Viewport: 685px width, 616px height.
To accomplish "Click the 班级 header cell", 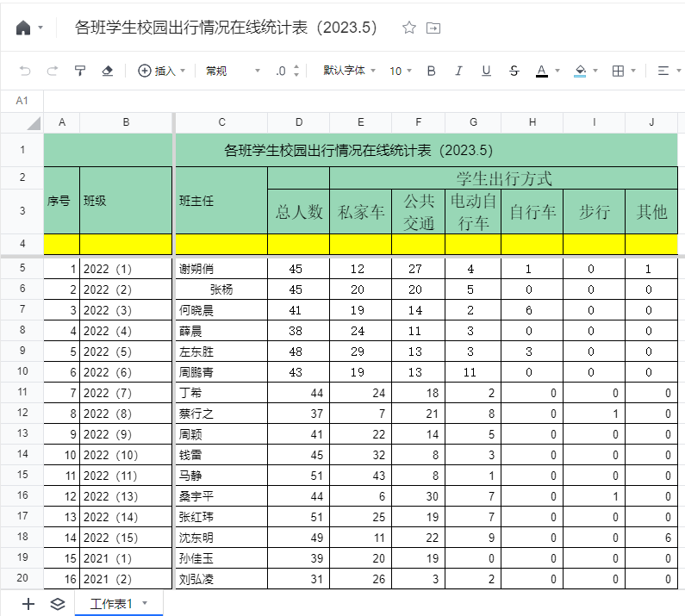I will [x=126, y=201].
